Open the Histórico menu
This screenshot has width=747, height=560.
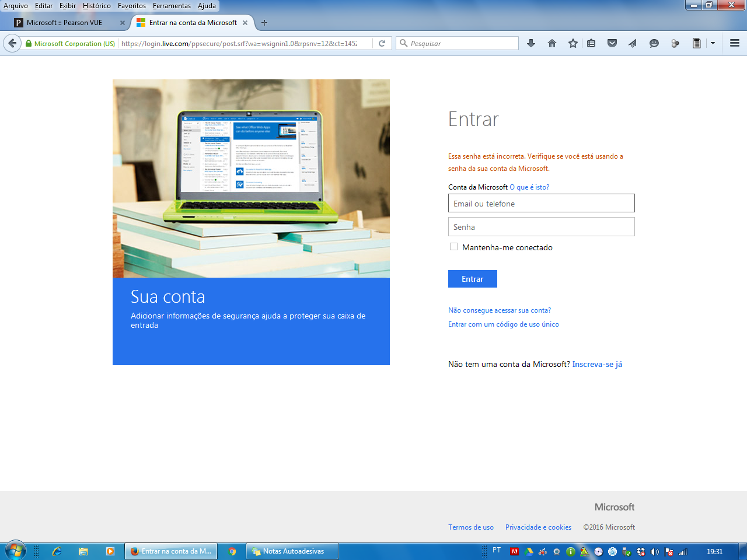tap(96, 6)
